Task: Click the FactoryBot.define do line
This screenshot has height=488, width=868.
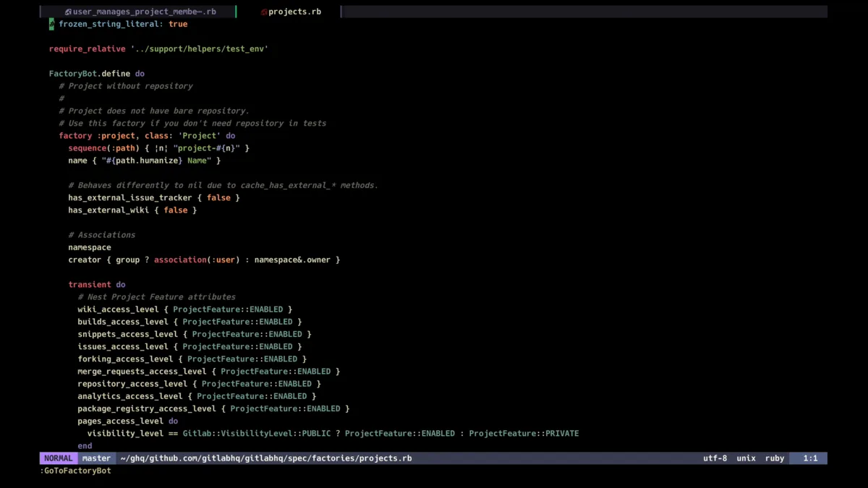Action: 97,74
